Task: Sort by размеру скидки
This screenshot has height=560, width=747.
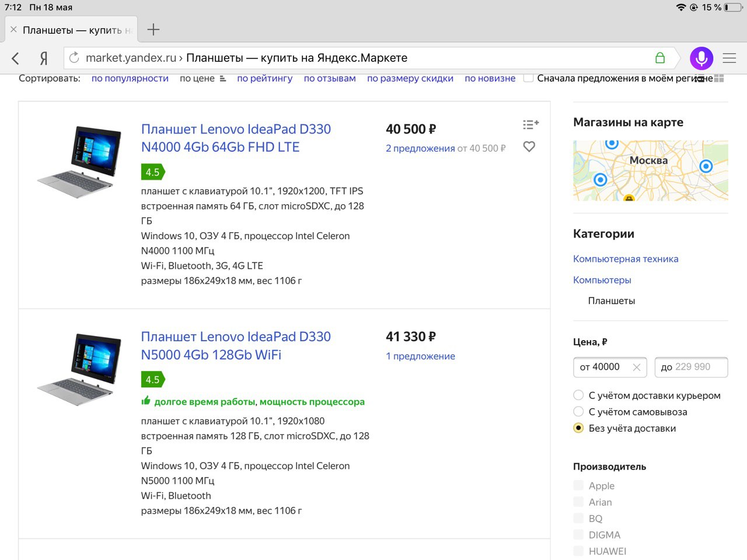Action: click(x=410, y=78)
